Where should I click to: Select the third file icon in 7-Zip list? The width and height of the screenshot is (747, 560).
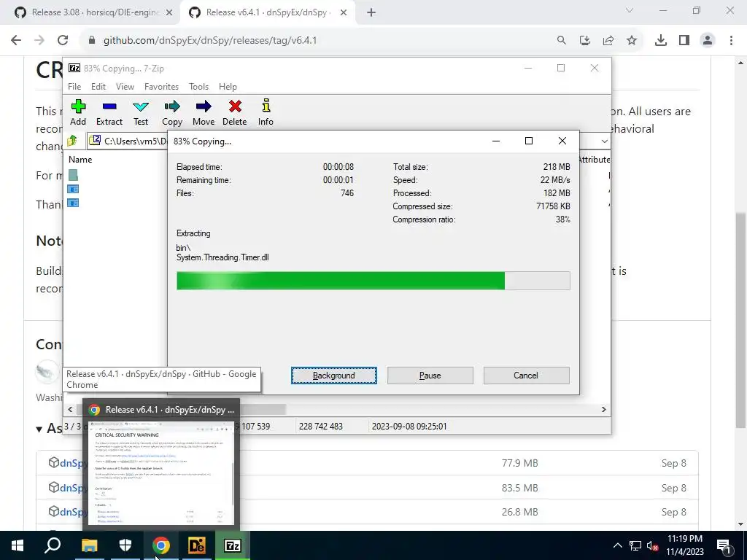point(73,203)
